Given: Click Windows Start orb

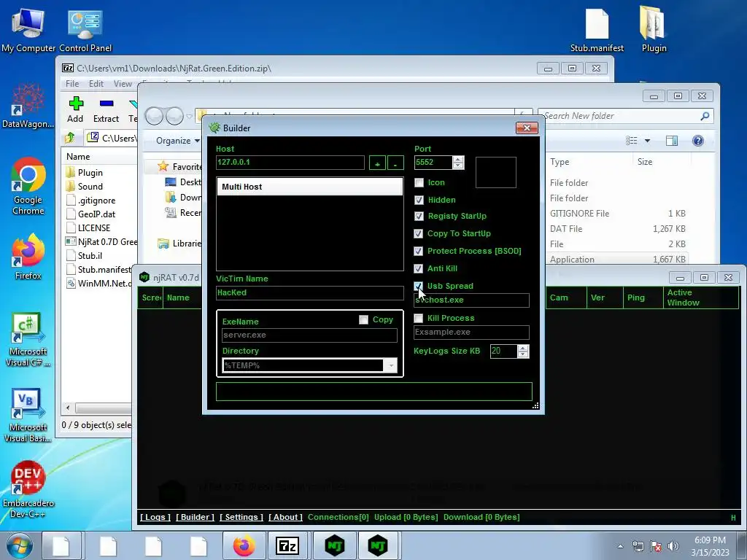Looking at the screenshot, I should coord(20,545).
